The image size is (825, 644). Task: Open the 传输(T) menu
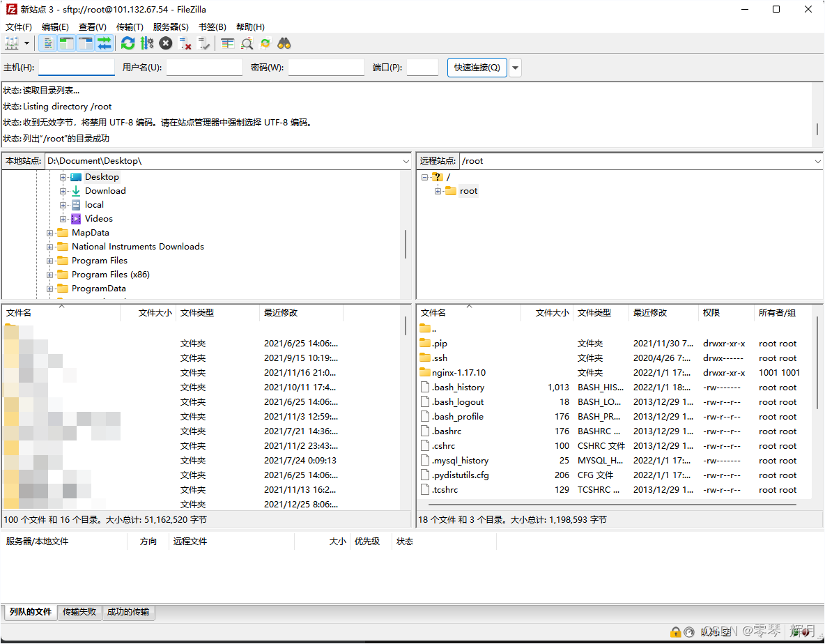click(130, 26)
